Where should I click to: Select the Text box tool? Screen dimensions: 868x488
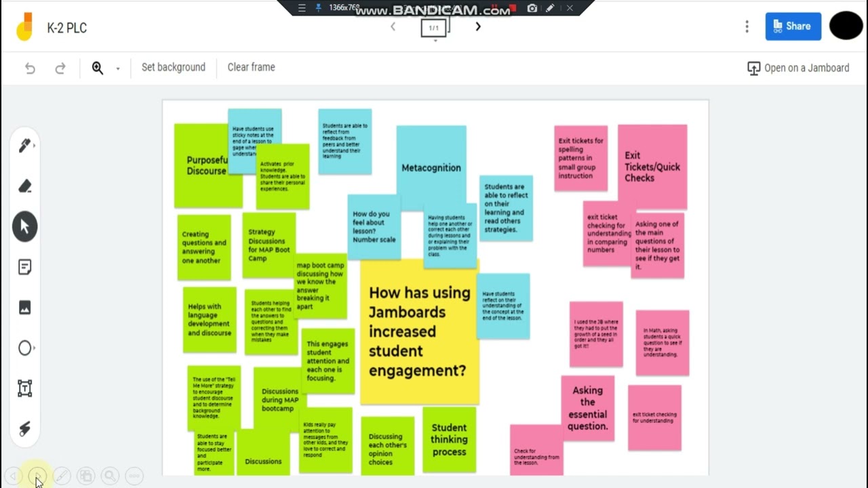coord(25,388)
